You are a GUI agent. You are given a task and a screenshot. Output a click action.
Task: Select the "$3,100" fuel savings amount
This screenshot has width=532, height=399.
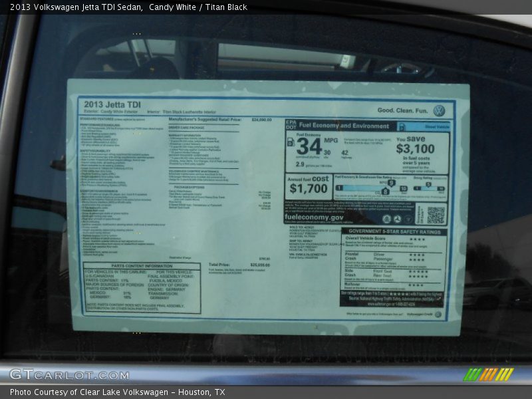(x=415, y=148)
